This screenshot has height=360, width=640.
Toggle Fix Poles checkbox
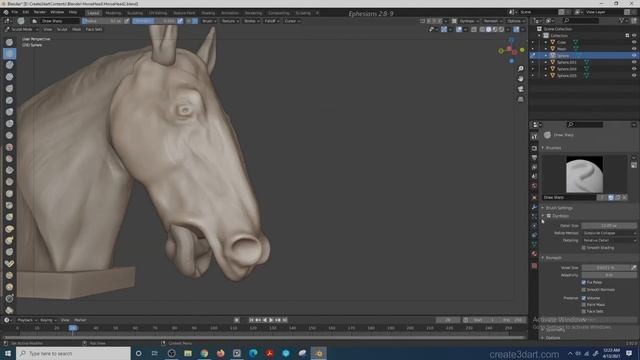pyautogui.click(x=584, y=282)
